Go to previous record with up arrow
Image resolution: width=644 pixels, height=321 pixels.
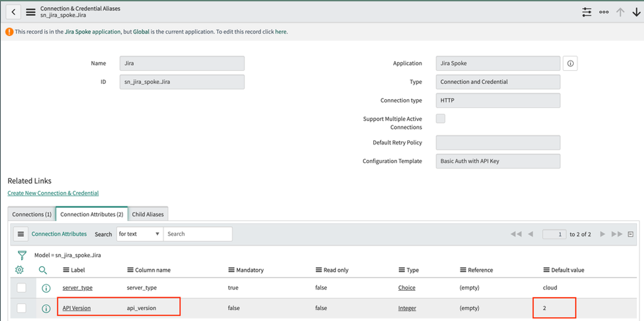(x=620, y=12)
